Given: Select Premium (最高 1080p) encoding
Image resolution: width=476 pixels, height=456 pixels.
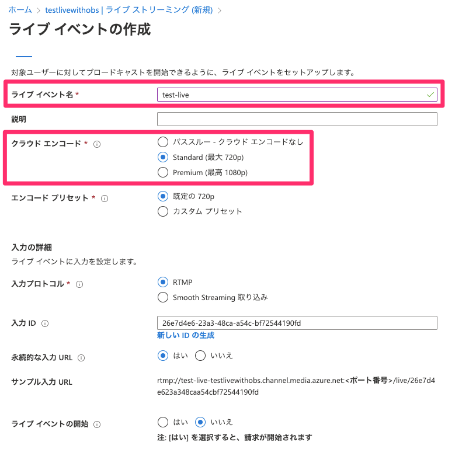Looking at the screenshot, I should [x=163, y=172].
